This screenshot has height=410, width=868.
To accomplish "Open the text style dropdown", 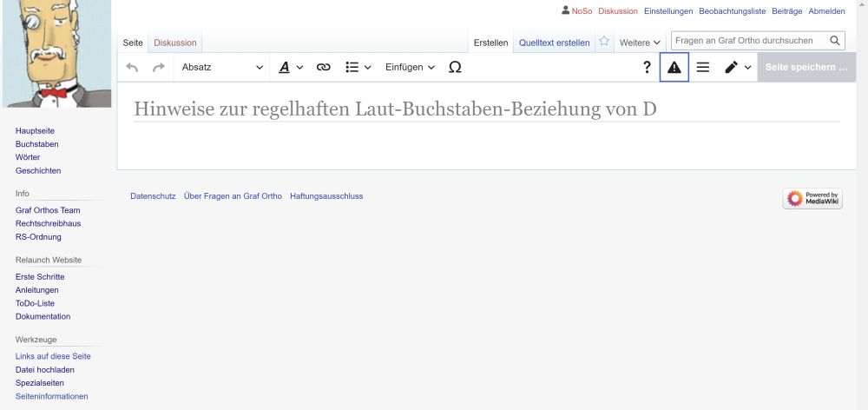I will pos(291,67).
